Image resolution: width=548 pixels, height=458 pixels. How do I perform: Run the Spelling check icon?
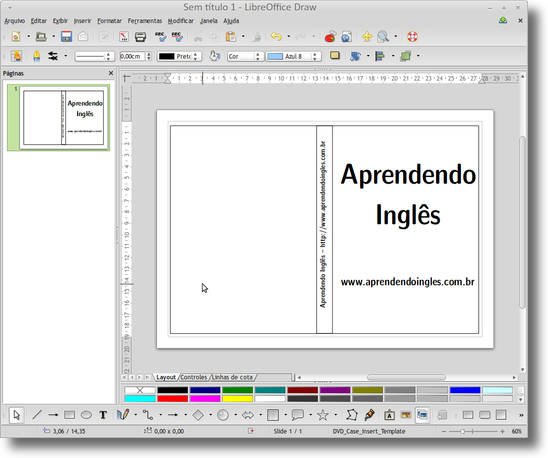[x=161, y=36]
